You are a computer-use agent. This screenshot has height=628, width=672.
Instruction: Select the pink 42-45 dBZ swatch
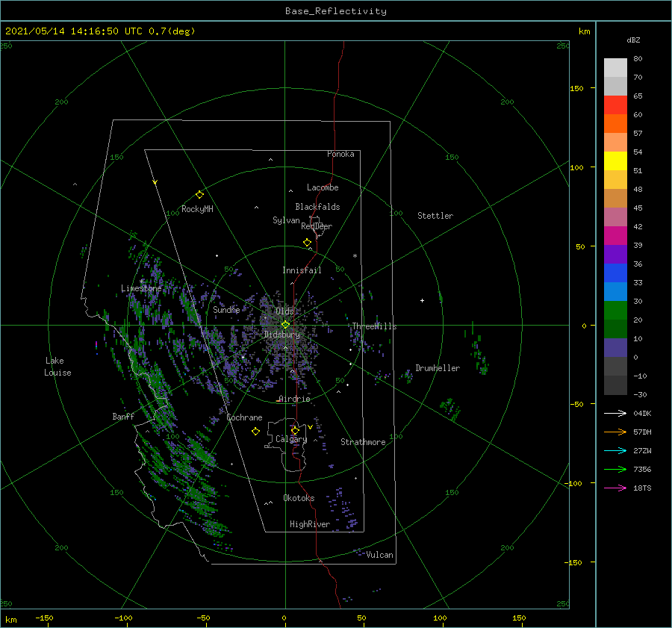pos(615,217)
